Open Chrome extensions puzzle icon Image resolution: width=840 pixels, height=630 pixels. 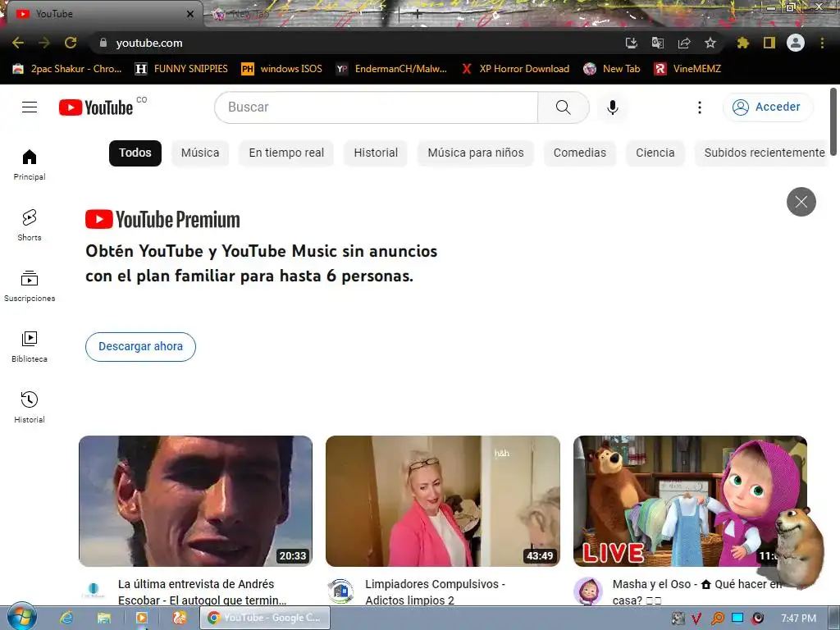pyautogui.click(x=742, y=43)
